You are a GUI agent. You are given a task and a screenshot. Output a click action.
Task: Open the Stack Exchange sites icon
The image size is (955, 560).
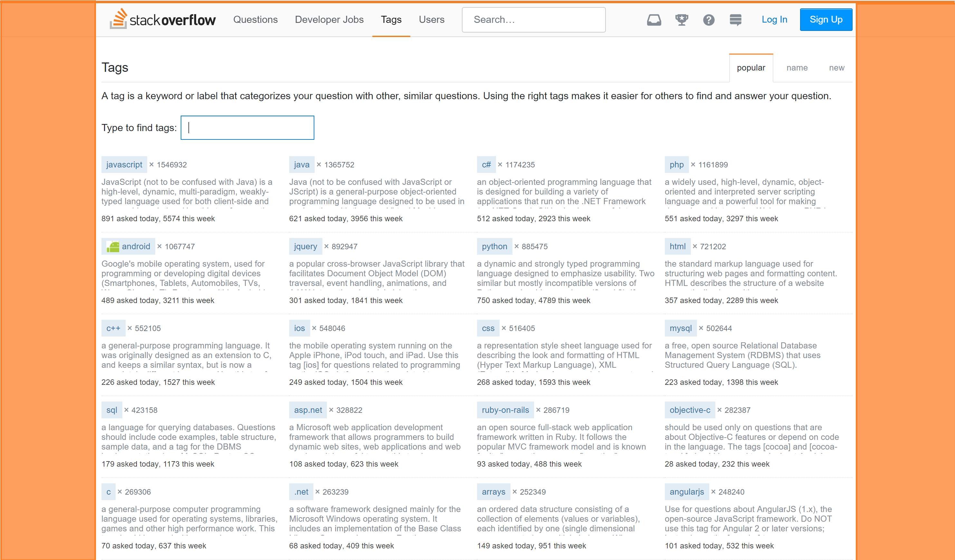(735, 20)
